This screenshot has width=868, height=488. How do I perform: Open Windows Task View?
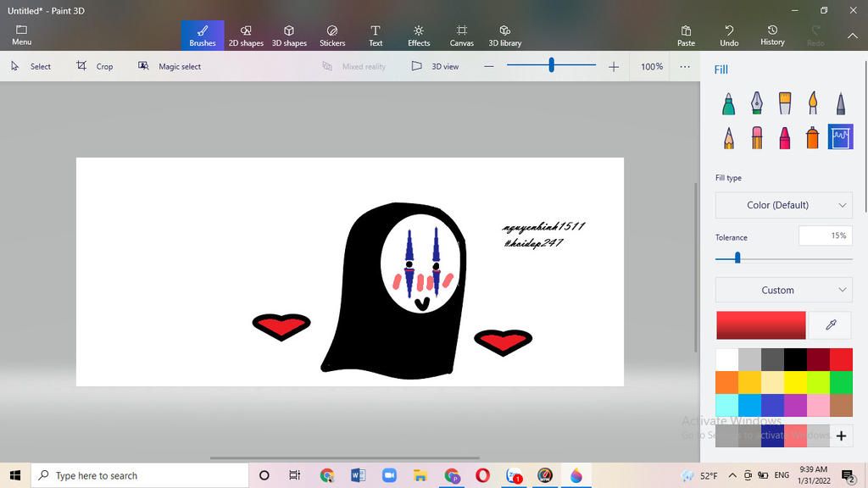(294, 475)
